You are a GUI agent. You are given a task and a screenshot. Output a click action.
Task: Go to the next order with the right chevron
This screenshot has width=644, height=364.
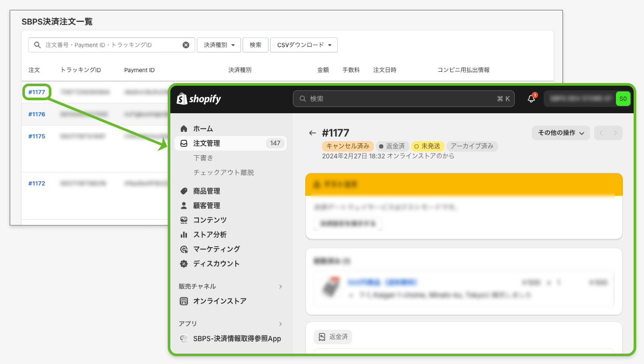tap(615, 133)
